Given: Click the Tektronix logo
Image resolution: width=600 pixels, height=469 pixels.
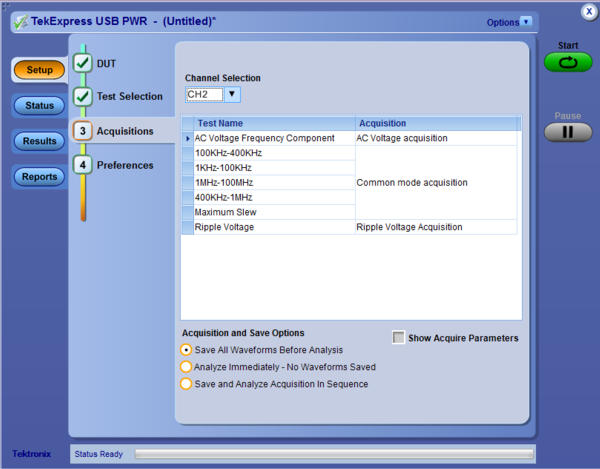Looking at the screenshot, I should pyautogui.click(x=31, y=454).
